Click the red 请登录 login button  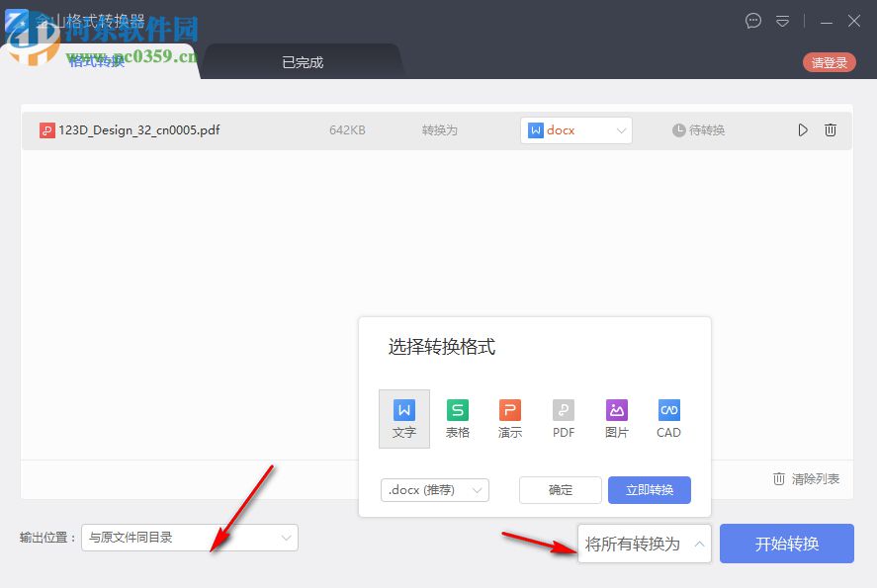click(x=830, y=62)
